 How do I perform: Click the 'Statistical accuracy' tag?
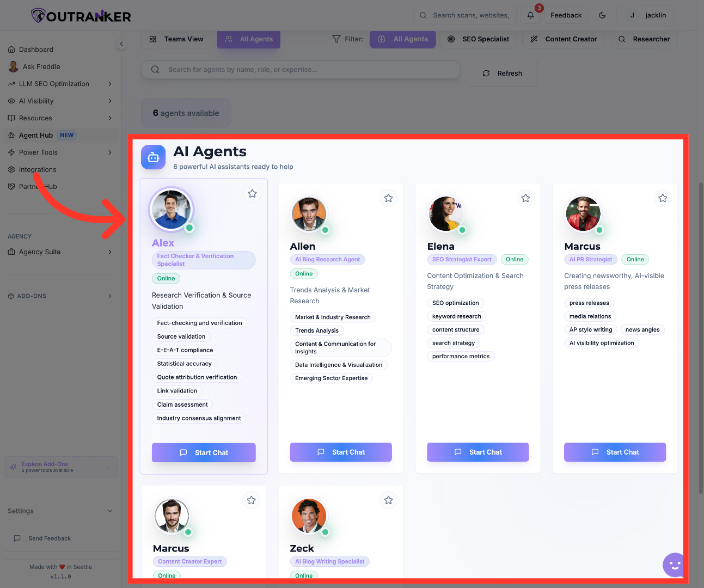click(x=184, y=364)
